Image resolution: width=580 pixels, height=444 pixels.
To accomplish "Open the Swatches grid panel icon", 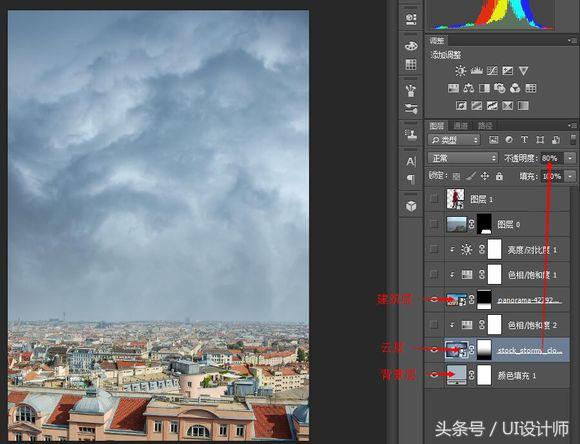I will coord(411,64).
